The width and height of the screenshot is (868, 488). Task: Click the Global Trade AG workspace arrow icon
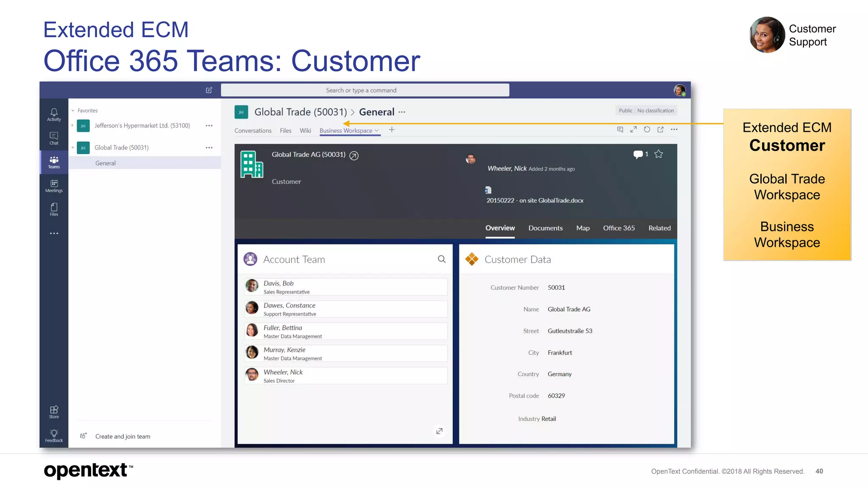coord(354,156)
